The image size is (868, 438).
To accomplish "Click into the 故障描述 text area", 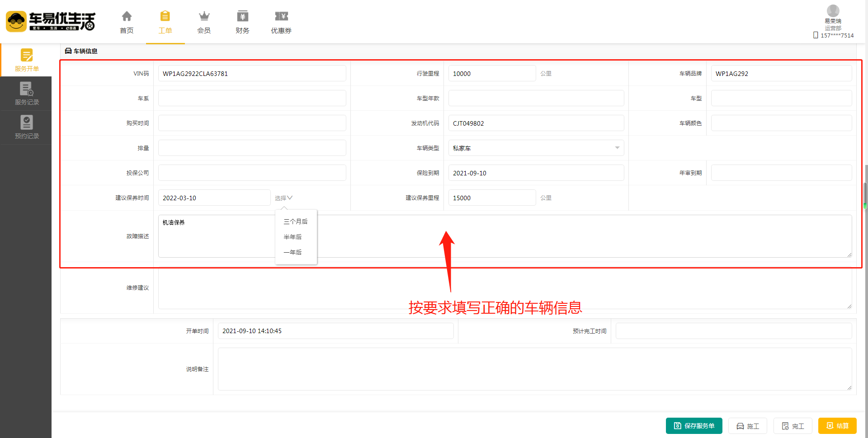I will pos(505,236).
